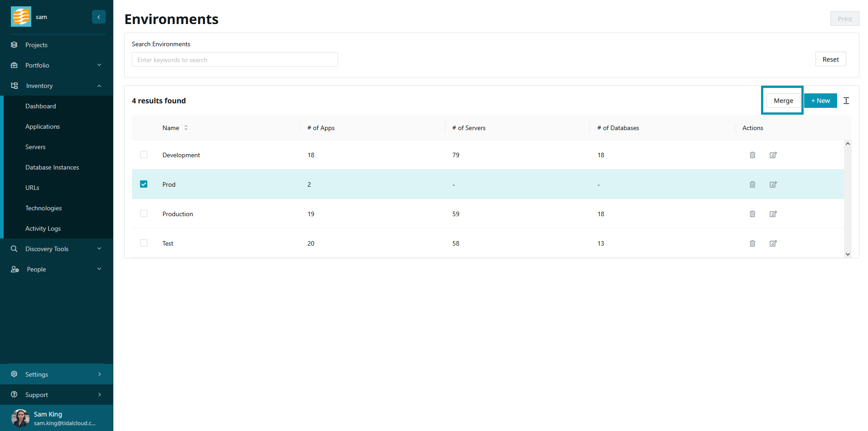
Task: Open the Applications inventory page
Action: click(43, 126)
